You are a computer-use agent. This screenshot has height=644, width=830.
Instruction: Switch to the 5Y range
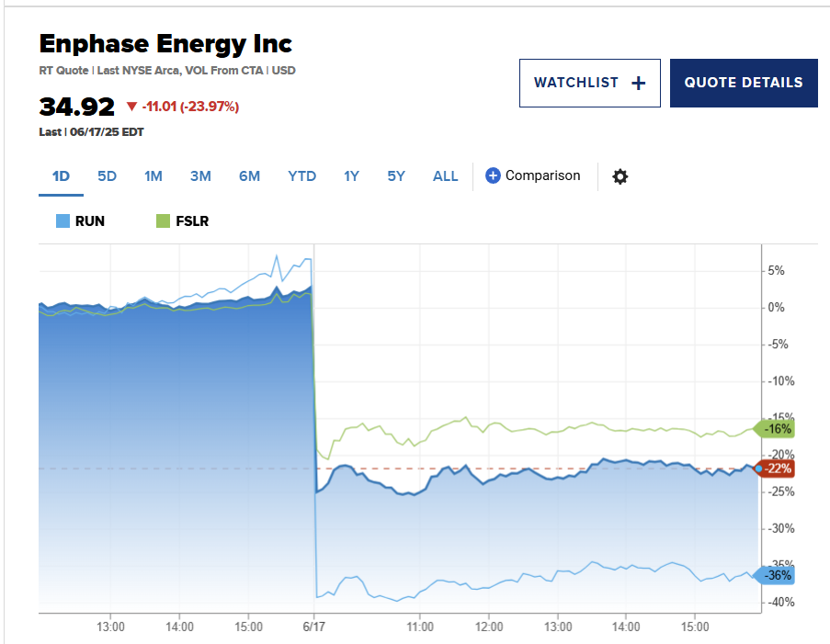(396, 176)
